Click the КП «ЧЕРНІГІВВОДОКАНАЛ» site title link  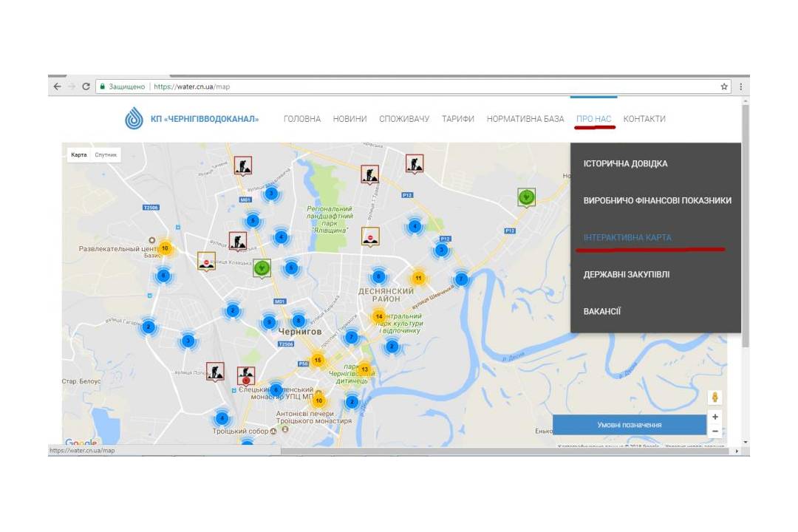(x=205, y=119)
